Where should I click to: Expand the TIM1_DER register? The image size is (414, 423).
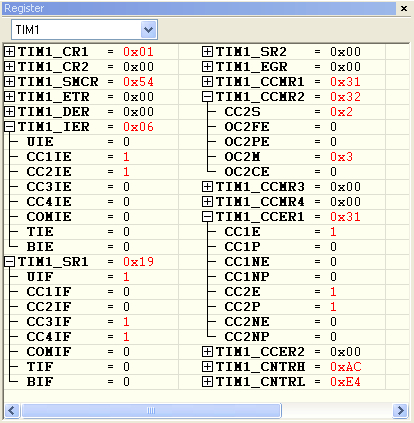click(9, 112)
